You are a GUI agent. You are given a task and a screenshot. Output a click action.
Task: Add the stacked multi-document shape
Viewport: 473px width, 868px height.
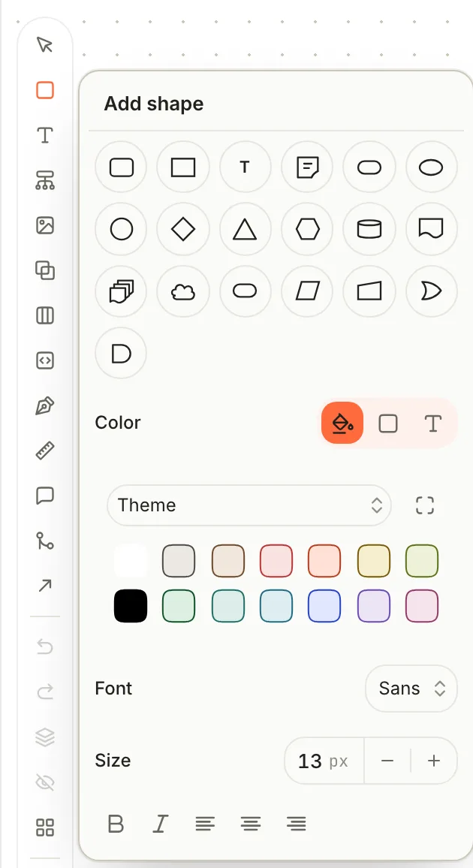(121, 291)
